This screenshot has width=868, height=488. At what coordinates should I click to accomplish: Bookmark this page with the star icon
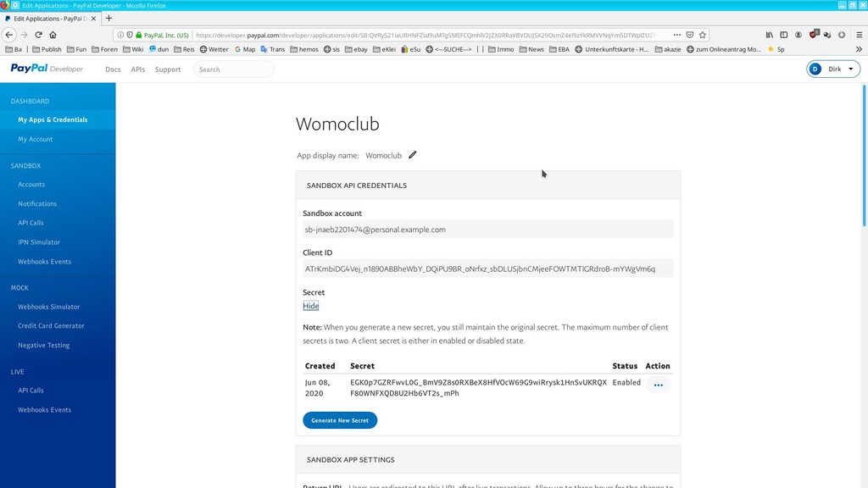703,35
